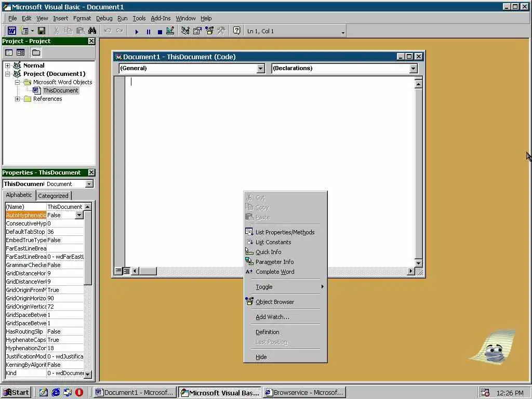Click the Procedure View button in code window

point(118,271)
